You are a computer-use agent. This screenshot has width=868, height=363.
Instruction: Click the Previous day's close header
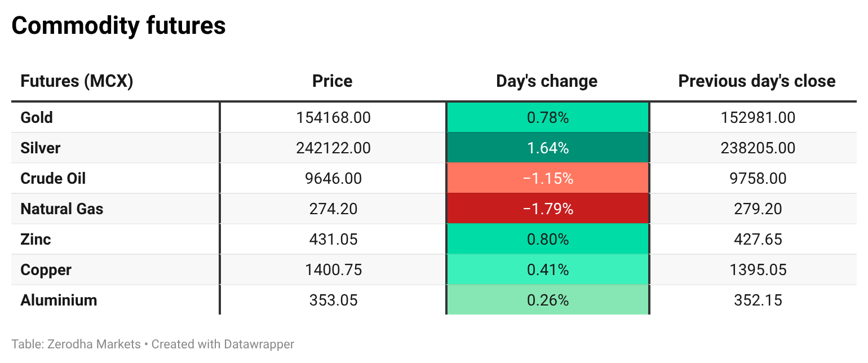757,81
